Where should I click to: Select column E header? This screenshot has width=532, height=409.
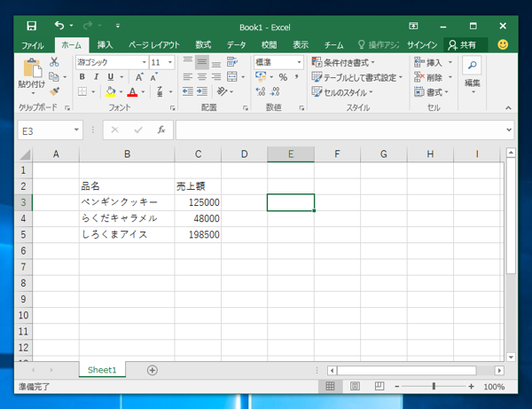click(x=291, y=154)
